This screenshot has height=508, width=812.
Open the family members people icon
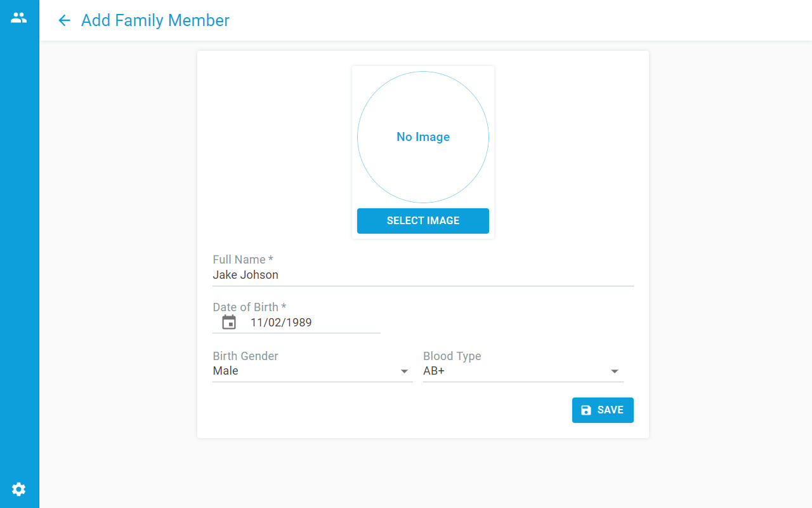pyautogui.click(x=19, y=18)
